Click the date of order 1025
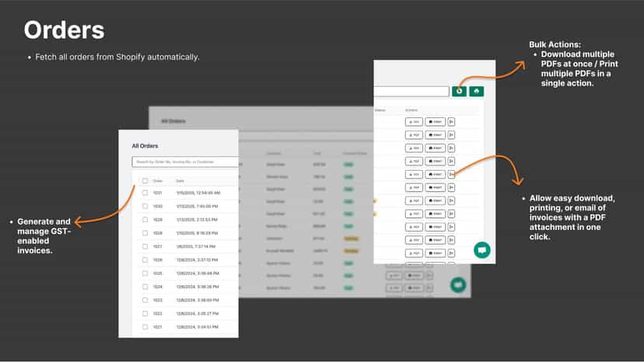Viewport: 644px width, 362px height. pyautogui.click(x=198, y=273)
